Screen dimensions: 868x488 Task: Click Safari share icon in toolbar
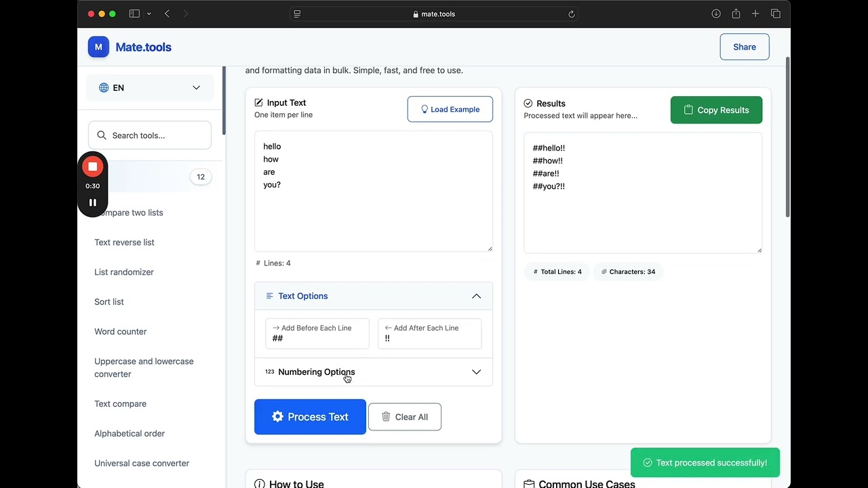click(x=736, y=14)
